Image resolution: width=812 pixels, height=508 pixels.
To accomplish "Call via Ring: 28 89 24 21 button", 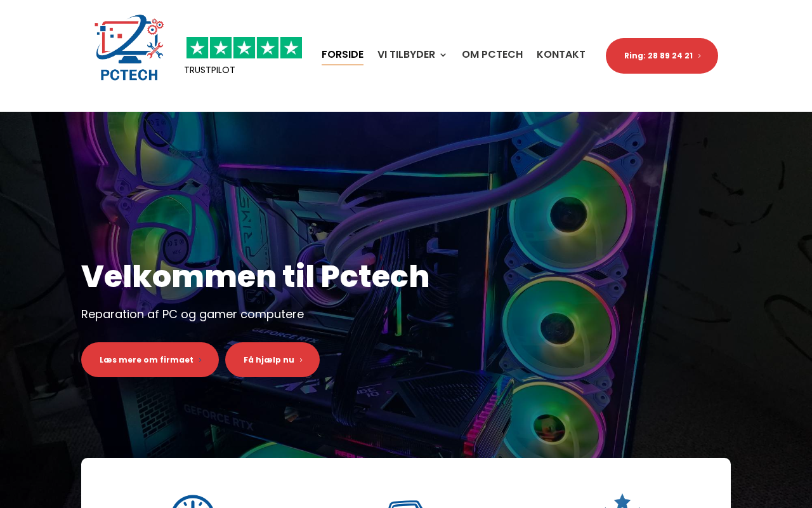I will (662, 56).
